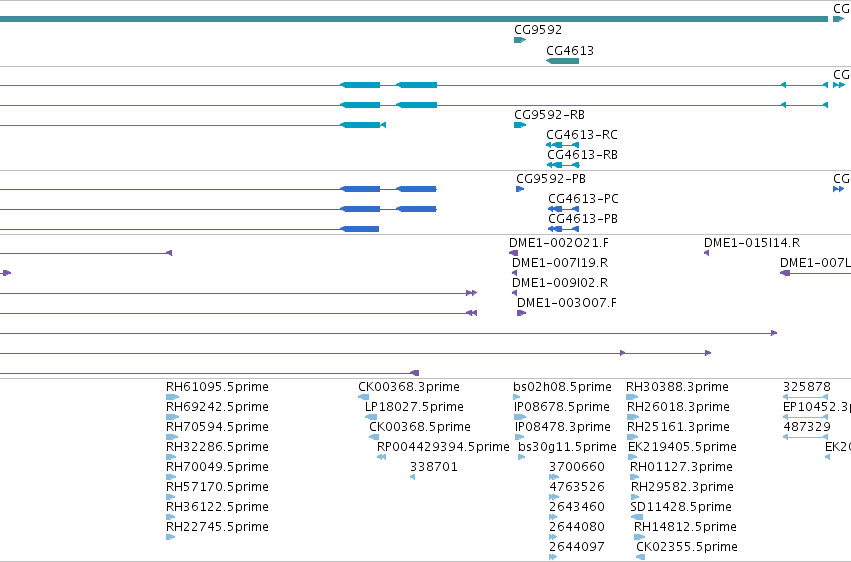Click the 325878 double-arrow span glyph

coord(805,397)
